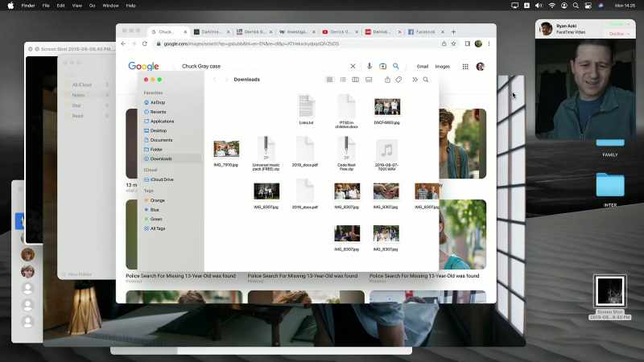Start Google voice search microphone
Viewport: 644px width, 362px height.
pyautogui.click(x=369, y=66)
